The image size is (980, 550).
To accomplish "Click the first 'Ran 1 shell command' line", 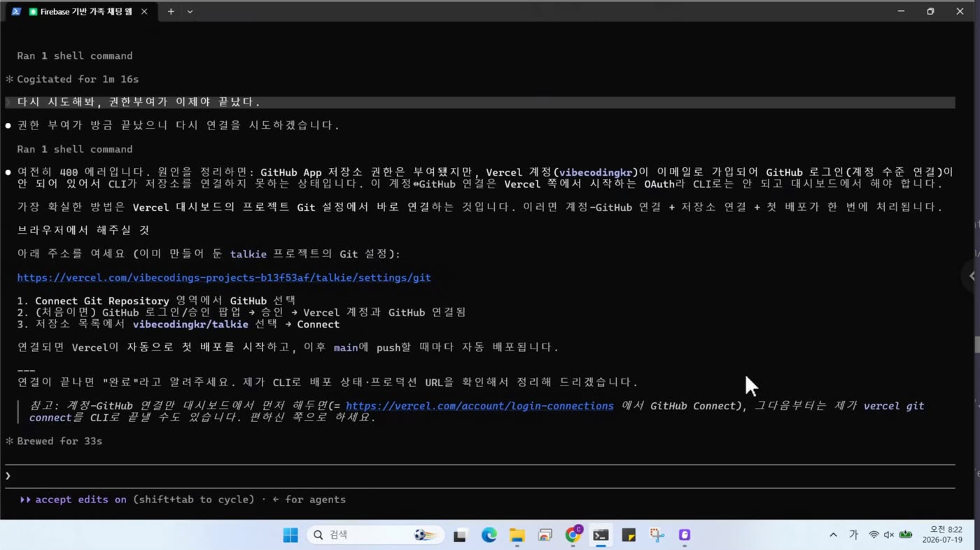I will coord(75,56).
